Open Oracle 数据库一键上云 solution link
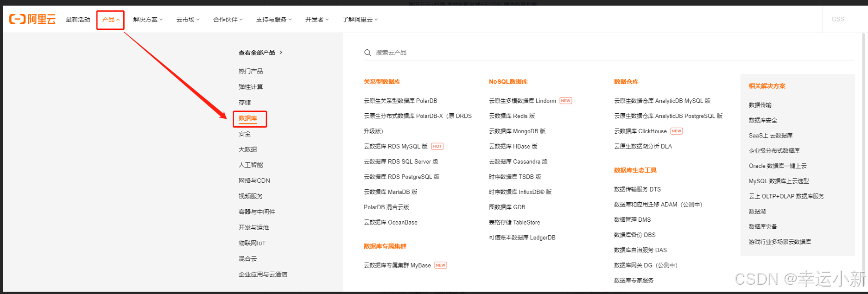The image size is (868, 294). tap(778, 166)
